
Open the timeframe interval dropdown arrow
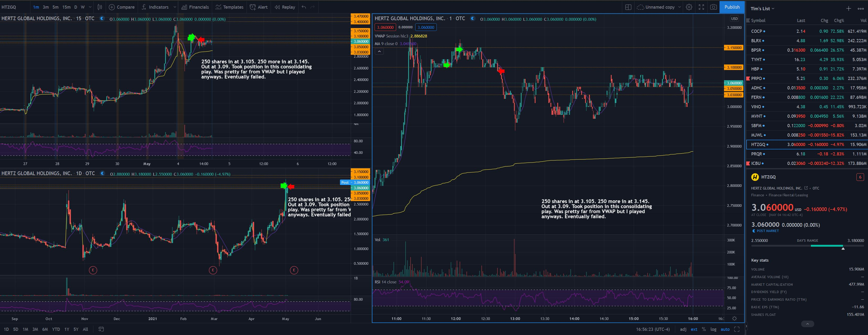pyautogui.click(x=90, y=7)
